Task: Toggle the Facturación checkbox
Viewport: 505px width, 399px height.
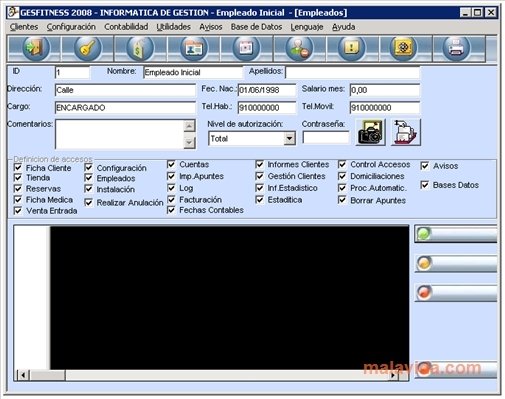Action: pyautogui.click(x=171, y=199)
